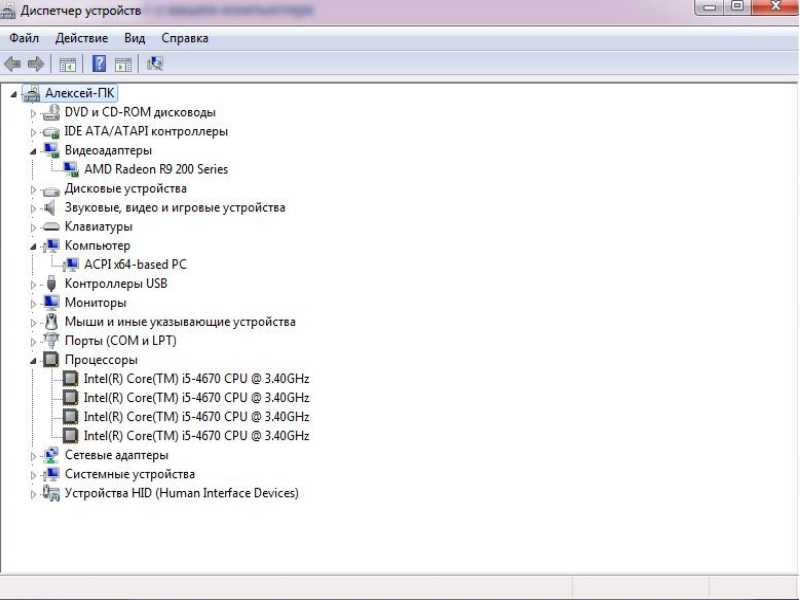This screenshot has width=800, height=600.
Task: Open Help via the blue question mark icon
Action: (99, 64)
